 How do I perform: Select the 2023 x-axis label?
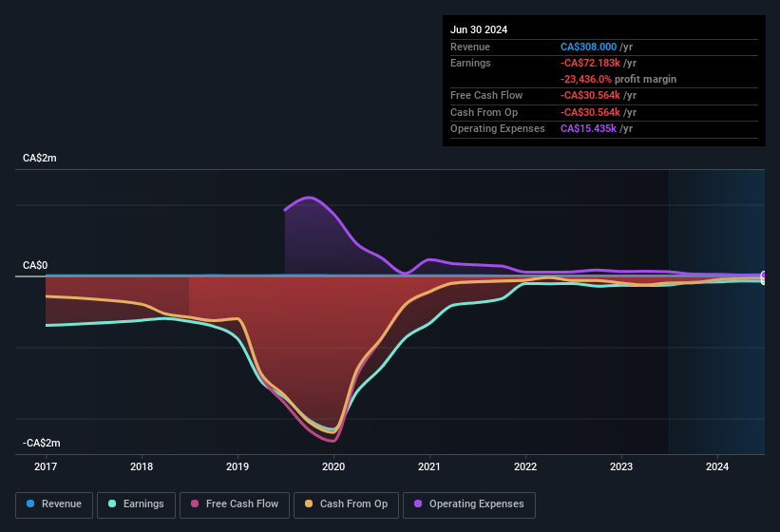tap(621, 466)
